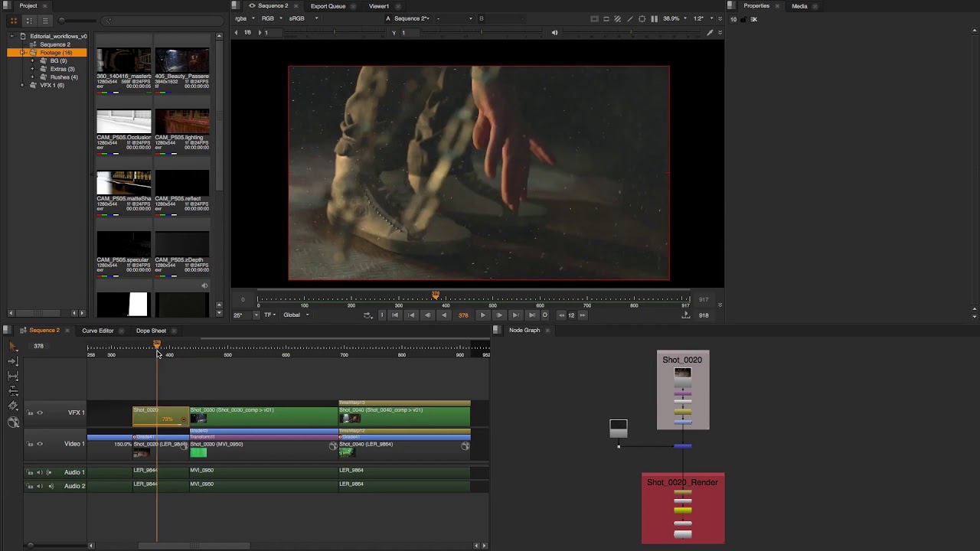980x551 pixels.
Task: Open the Media panel tab
Action: (x=799, y=6)
